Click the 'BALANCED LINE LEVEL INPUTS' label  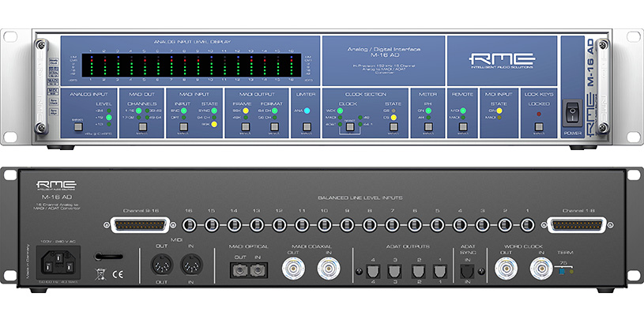pyautogui.click(x=360, y=197)
